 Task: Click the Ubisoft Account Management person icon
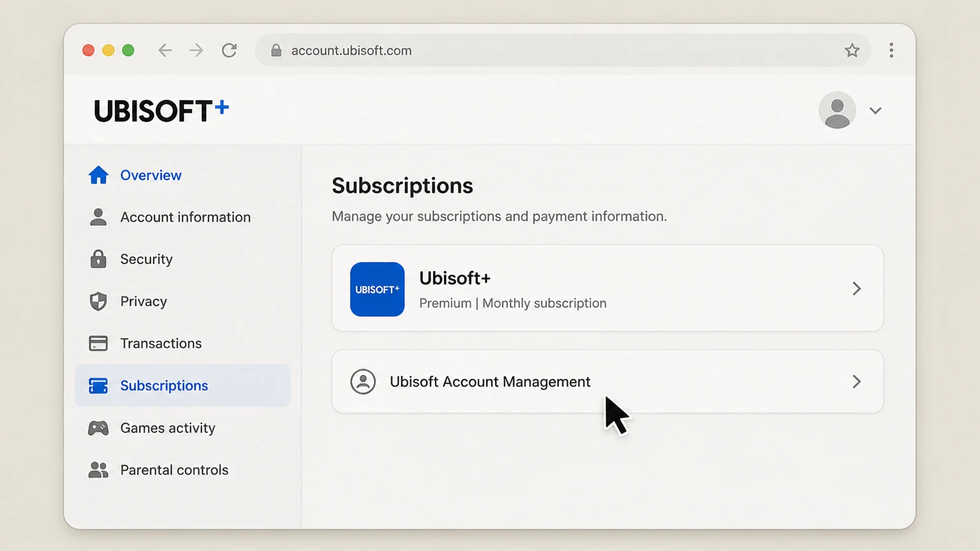[x=363, y=381]
